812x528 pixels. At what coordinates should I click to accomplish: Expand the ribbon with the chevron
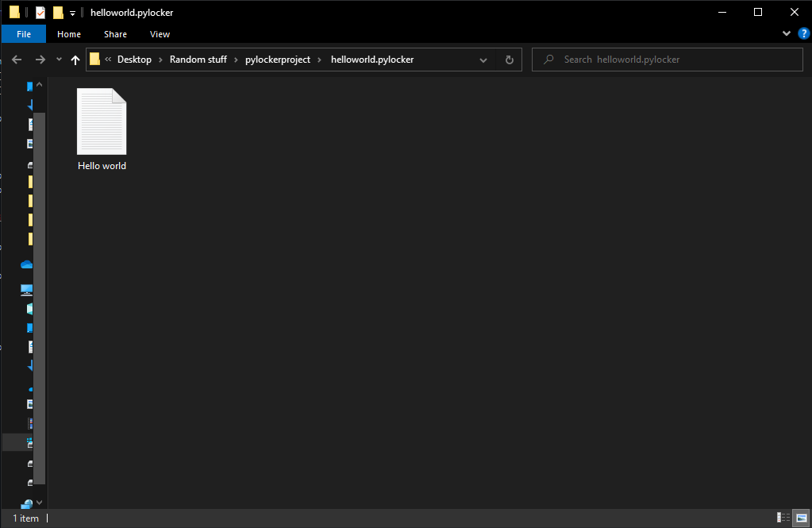(786, 33)
